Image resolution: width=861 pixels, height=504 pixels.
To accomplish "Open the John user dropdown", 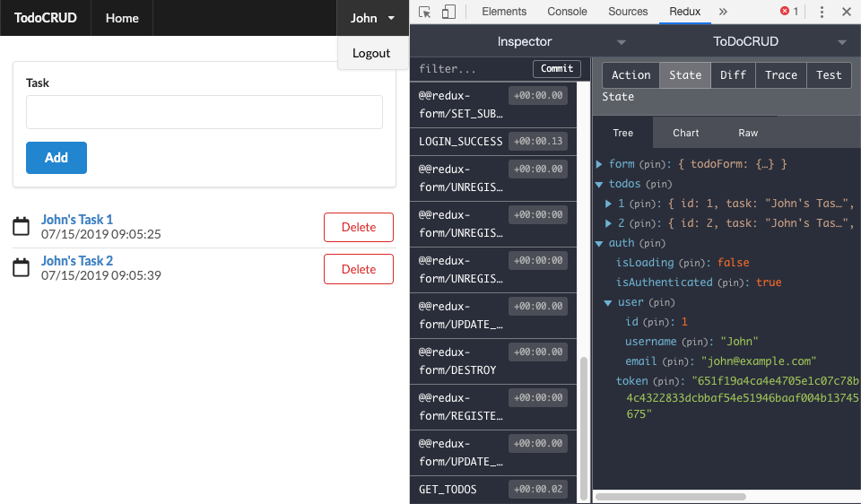I will [x=372, y=18].
